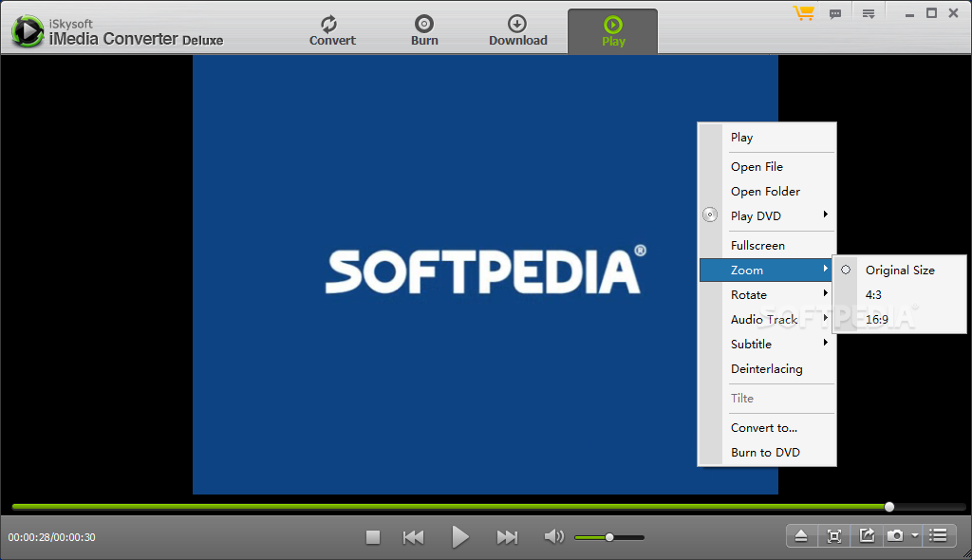972x560 pixels.
Task: Click the DVD disc icon in menu
Action: coord(710,215)
